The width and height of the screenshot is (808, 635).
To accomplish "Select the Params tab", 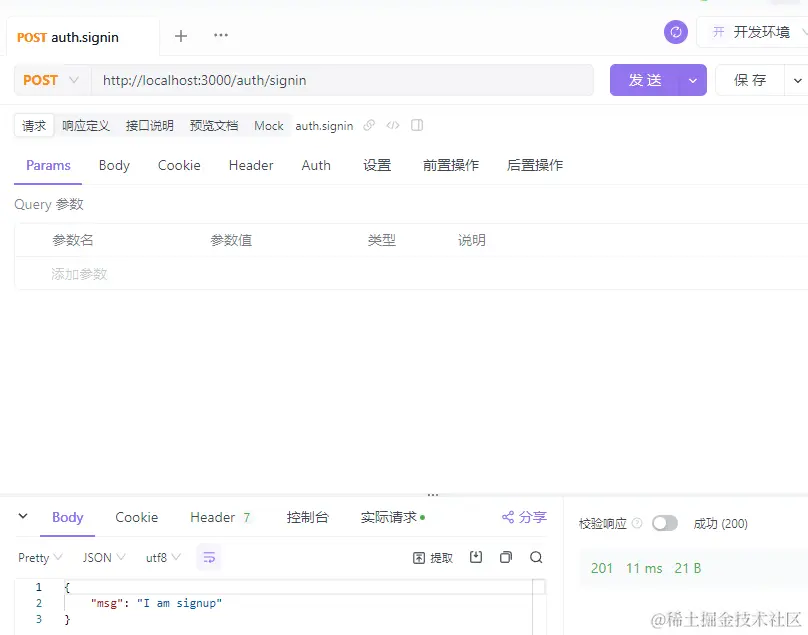I will [x=48, y=165].
